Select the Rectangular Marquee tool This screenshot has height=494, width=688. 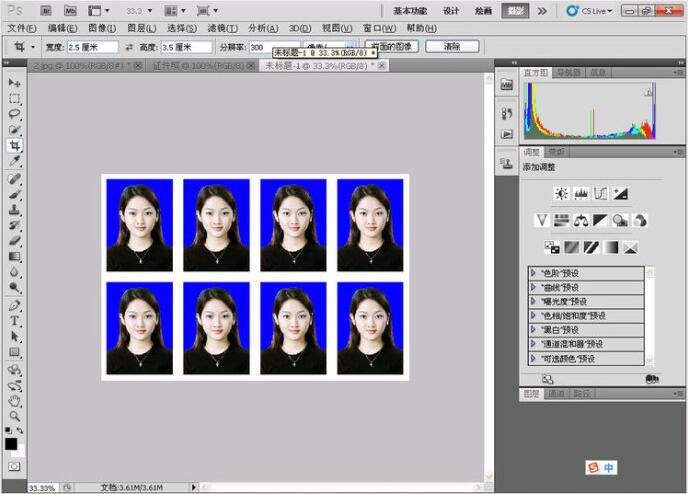[x=15, y=98]
